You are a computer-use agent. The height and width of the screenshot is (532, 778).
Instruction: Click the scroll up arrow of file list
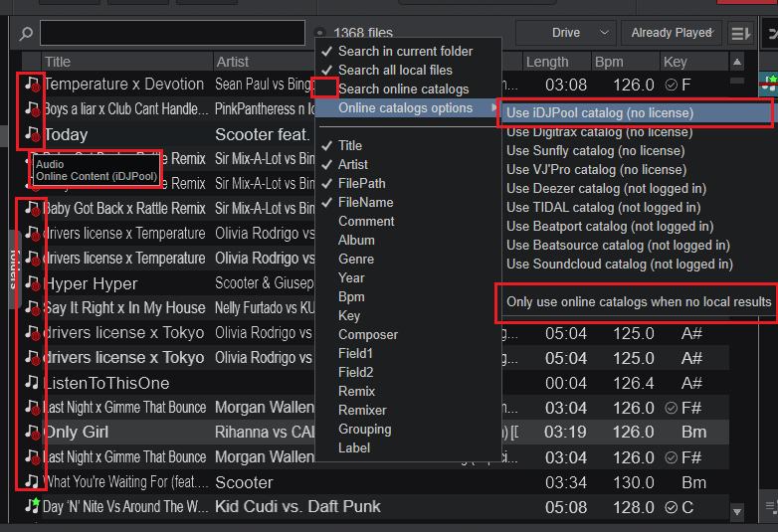coord(737,62)
